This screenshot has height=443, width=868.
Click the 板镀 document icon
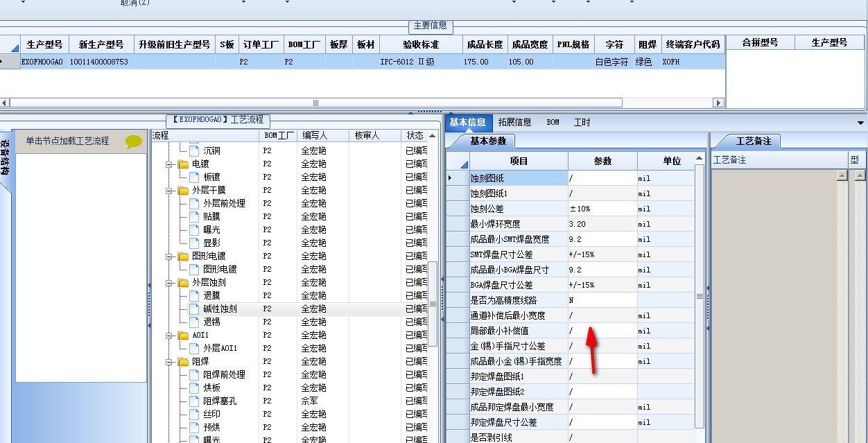pos(194,177)
